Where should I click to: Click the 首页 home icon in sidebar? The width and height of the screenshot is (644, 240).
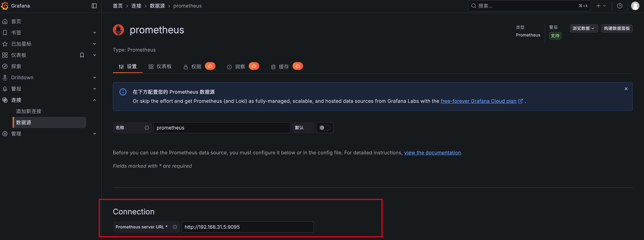click(x=5, y=22)
